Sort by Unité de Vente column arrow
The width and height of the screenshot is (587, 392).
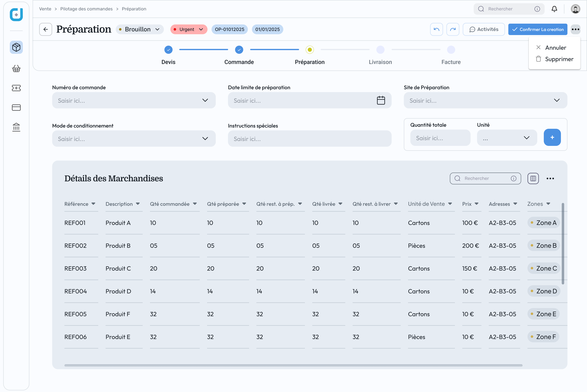(x=450, y=204)
